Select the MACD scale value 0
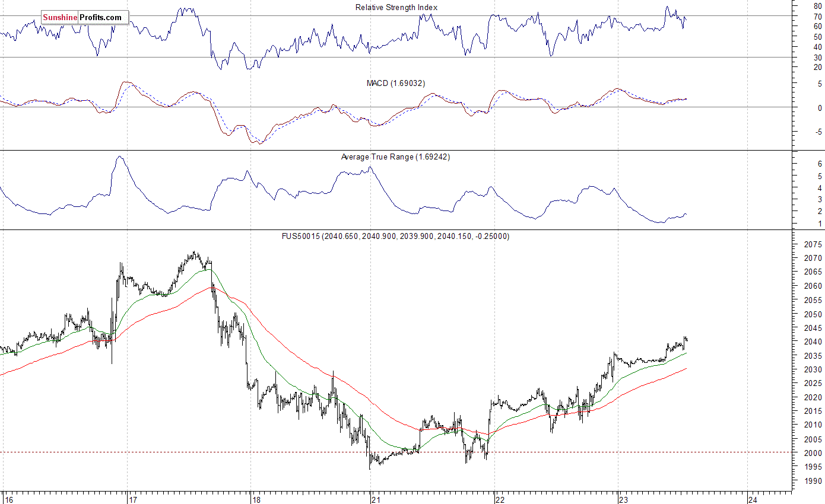 [x=820, y=108]
